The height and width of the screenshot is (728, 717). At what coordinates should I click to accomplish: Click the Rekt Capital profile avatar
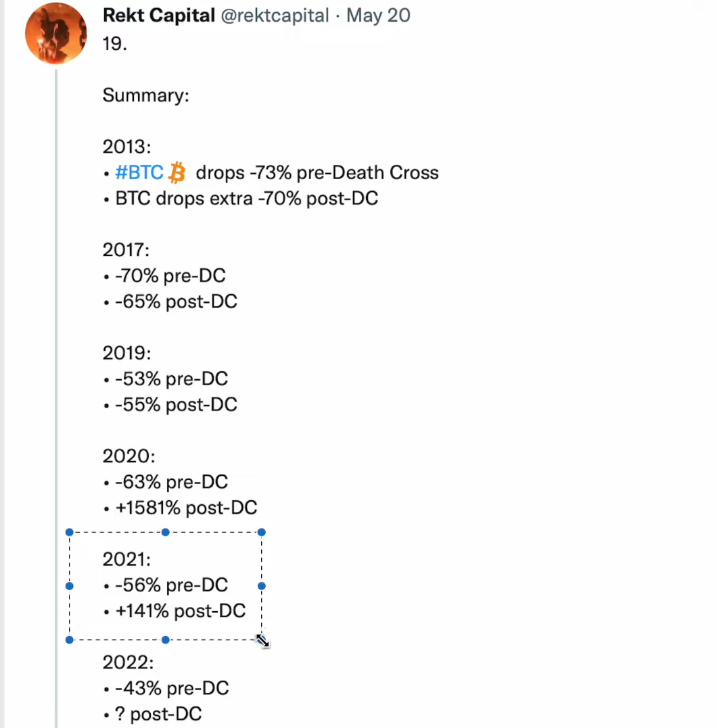55,33
